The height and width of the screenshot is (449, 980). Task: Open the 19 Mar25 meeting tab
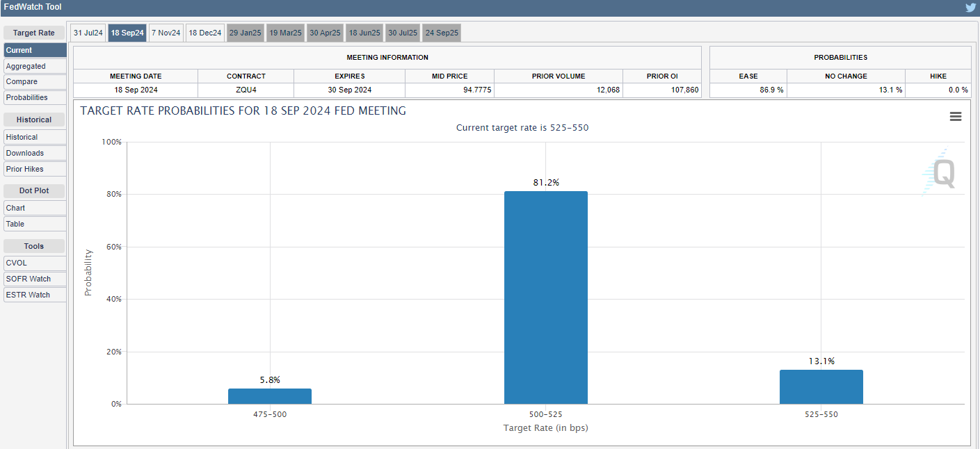[x=285, y=33]
